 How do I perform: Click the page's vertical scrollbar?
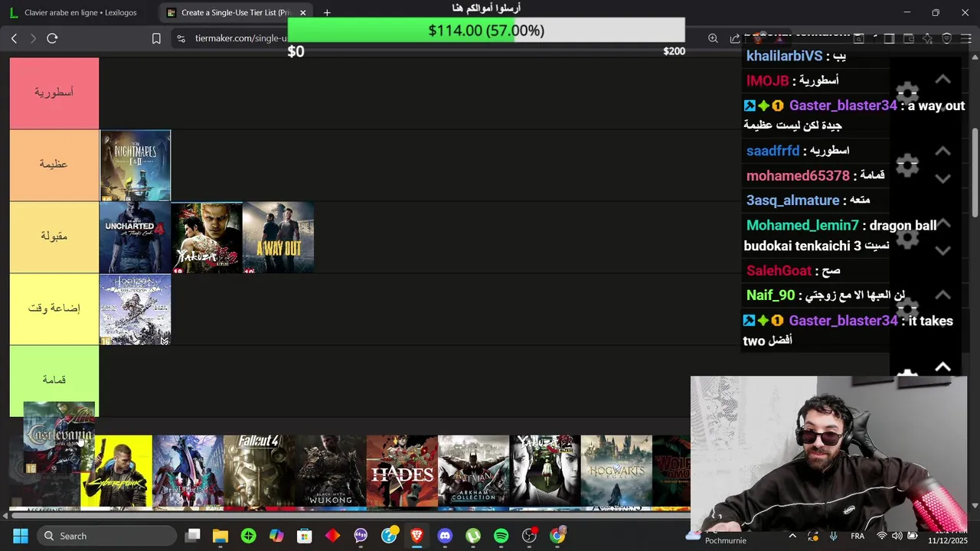coord(975,172)
